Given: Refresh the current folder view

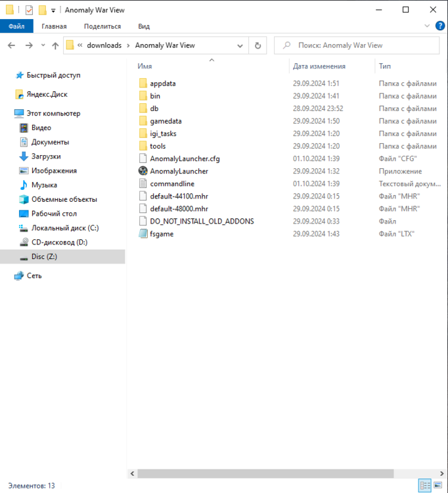Looking at the screenshot, I should [x=258, y=45].
